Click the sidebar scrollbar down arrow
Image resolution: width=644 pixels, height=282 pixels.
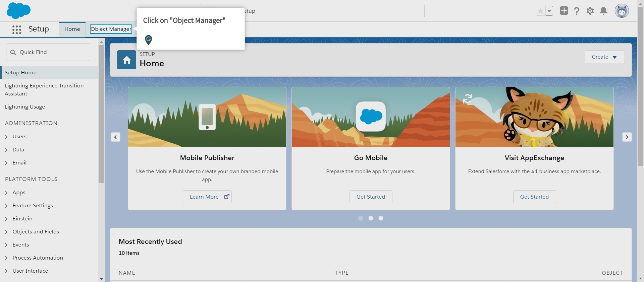pos(101,279)
